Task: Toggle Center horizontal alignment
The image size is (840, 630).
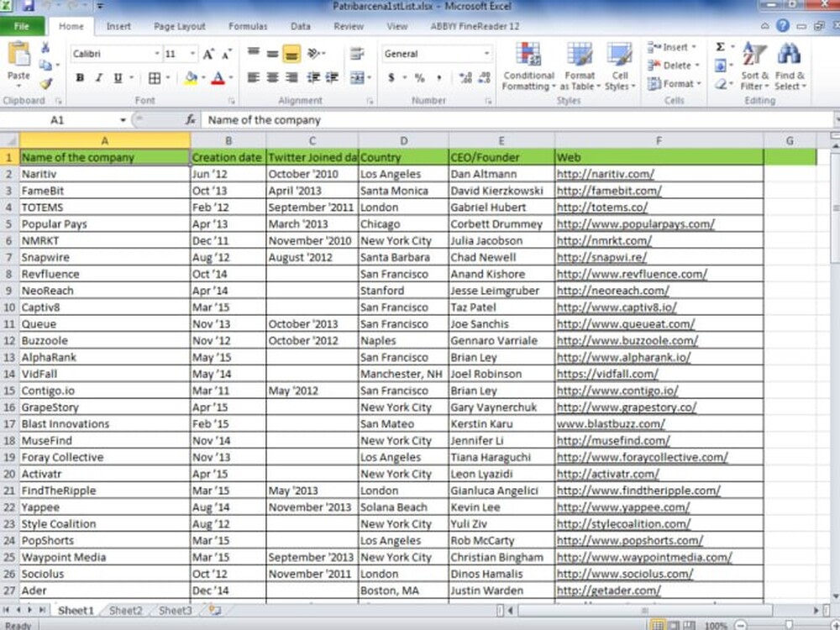Action: coord(272,78)
